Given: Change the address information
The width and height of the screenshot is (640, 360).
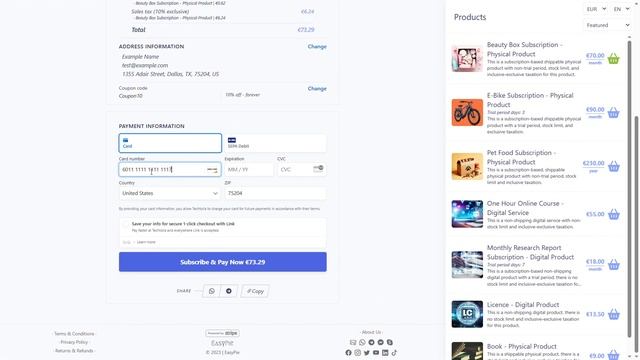Looking at the screenshot, I should pyautogui.click(x=317, y=47).
